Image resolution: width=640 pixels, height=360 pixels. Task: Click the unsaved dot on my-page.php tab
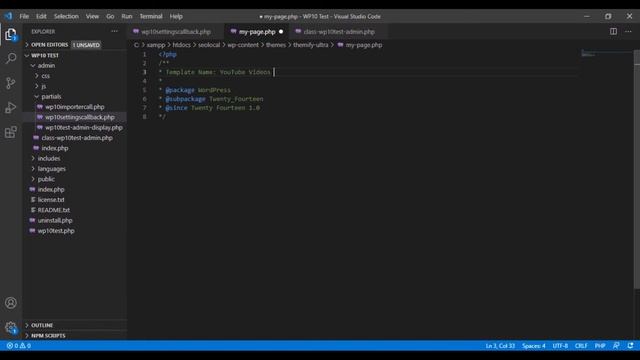pyautogui.click(x=281, y=31)
